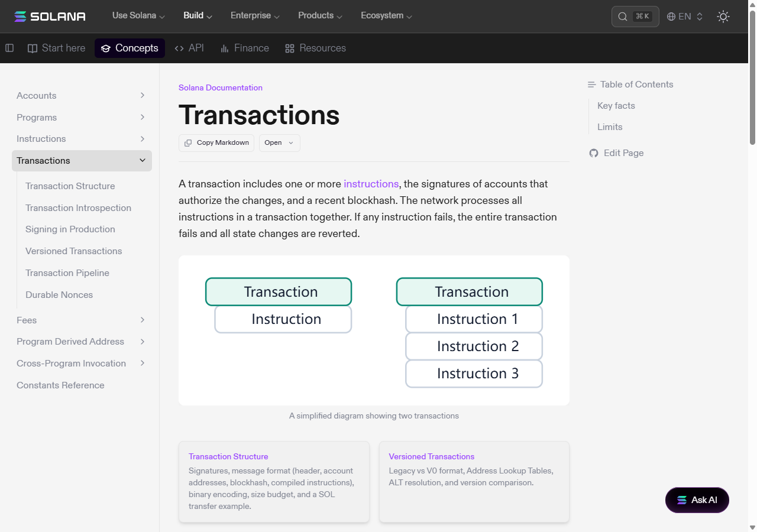The width and height of the screenshot is (757, 532).
Task: Open Transaction Pipeline page
Action: (x=67, y=273)
